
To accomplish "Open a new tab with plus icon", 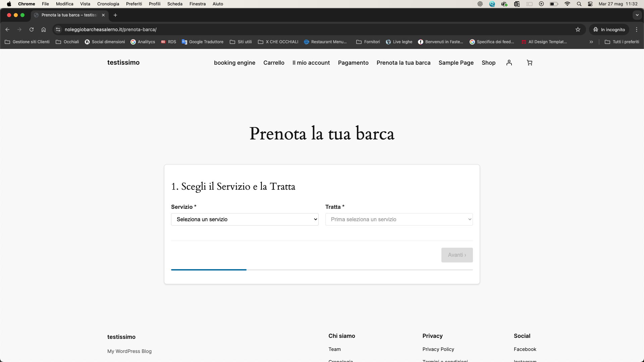I will (115, 15).
